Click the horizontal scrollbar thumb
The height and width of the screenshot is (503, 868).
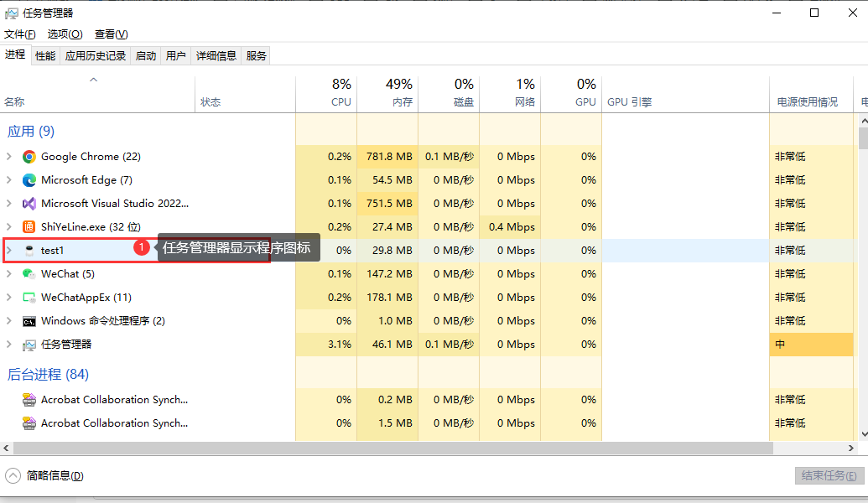point(393,449)
